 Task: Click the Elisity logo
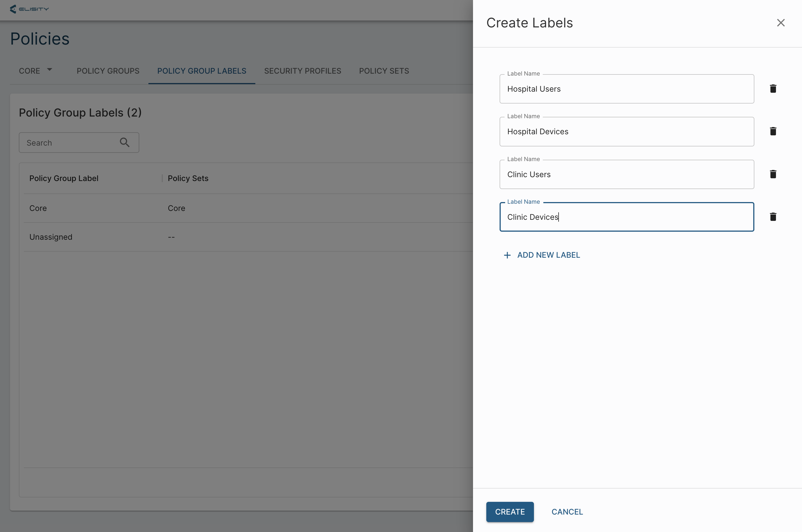point(29,9)
